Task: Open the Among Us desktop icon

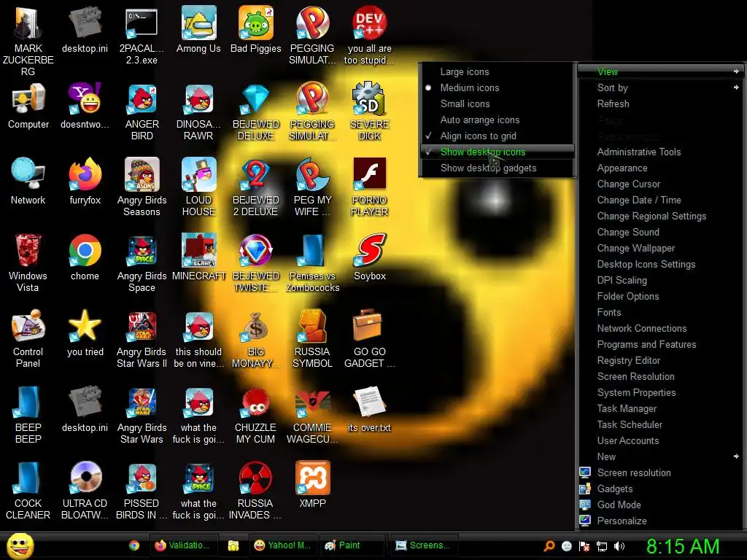Action: [198, 29]
